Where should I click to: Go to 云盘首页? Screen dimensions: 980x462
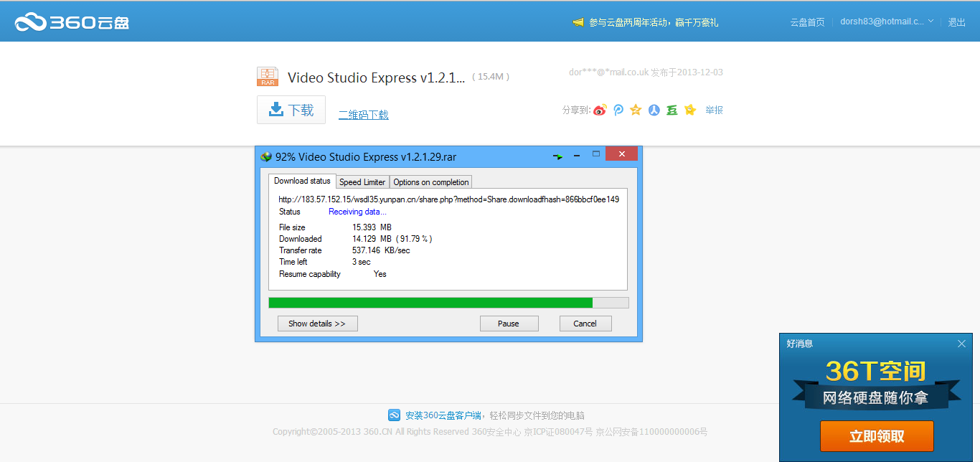pos(807,22)
